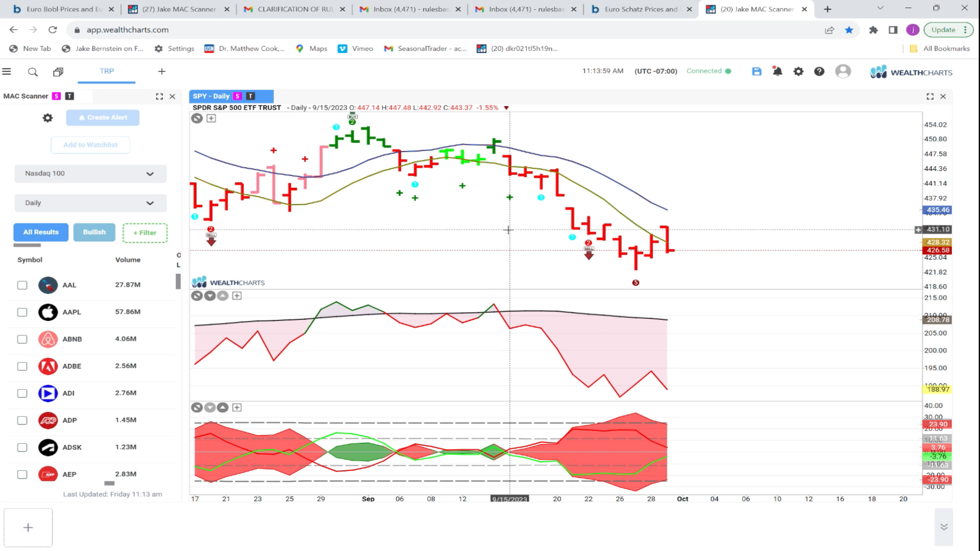Image resolution: width=980 pixels, height=551 pixels.
Task: Switch to Euro Schatz Prices browser tab
Action: (641, 9)
